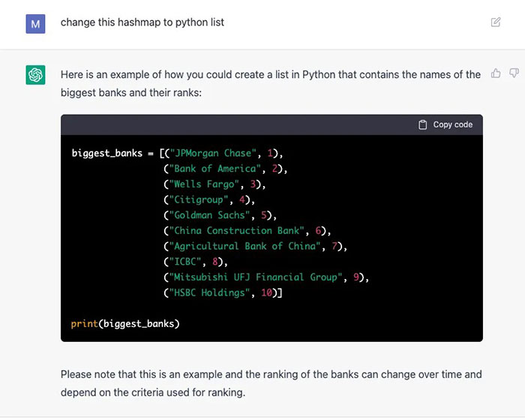Click the biggest_banks variable name in the assignment
The height and width of the screenshot is (420, 525).
click(x=108, y=153)
